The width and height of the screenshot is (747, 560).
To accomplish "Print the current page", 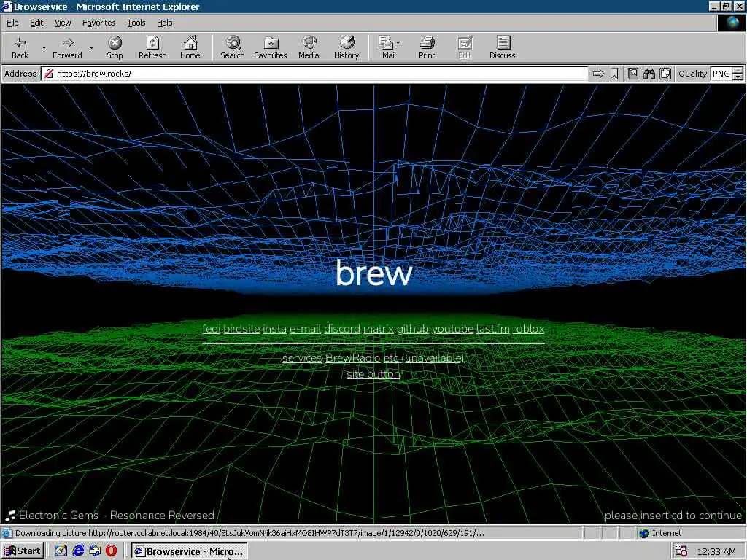I will [427, 47].
